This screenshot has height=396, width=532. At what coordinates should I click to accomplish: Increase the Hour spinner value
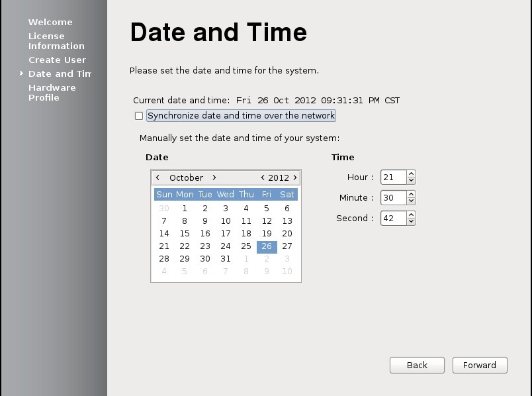(411, 174)
